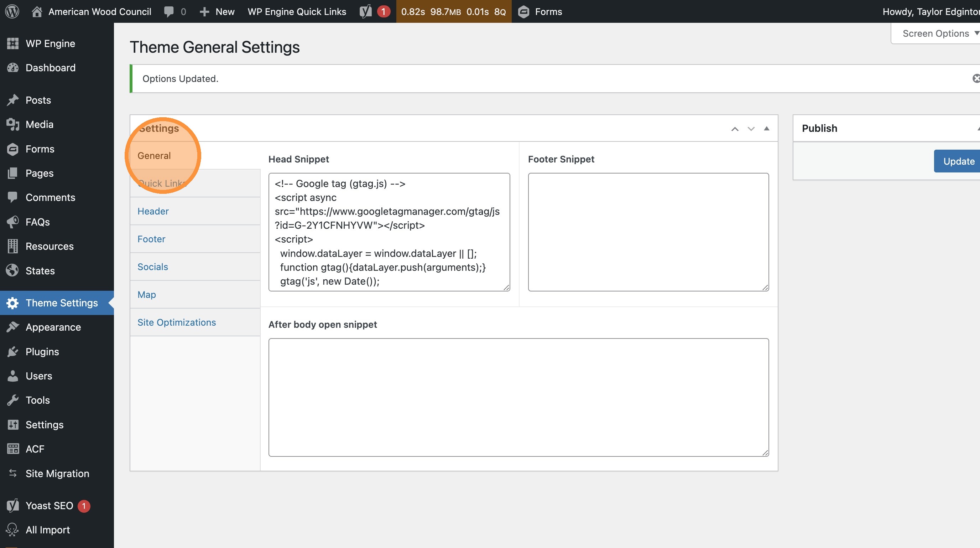The height and width of the screenshot is (548, 980).
Task: Click the Site Migration sidebar icon
Action: [12, 473]
